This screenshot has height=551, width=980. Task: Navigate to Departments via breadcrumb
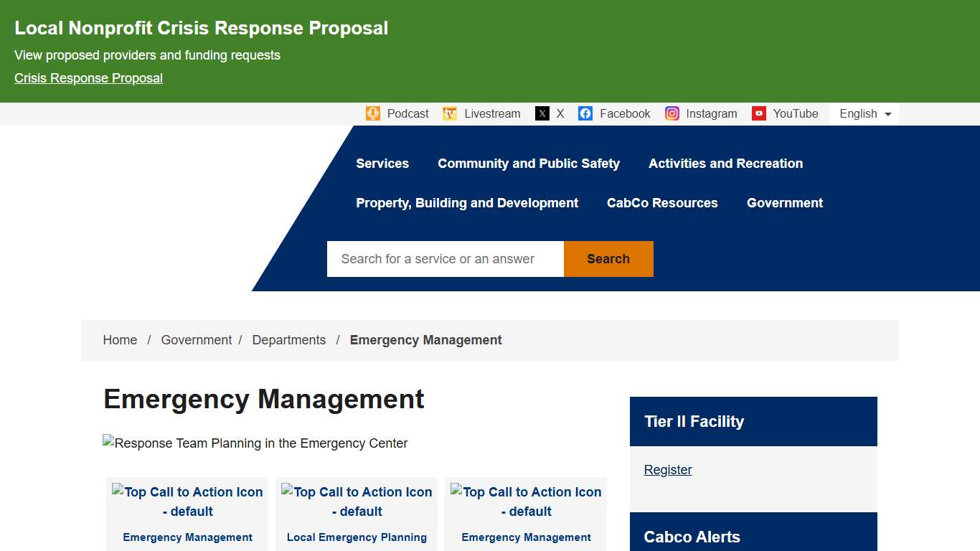(289, 339)
